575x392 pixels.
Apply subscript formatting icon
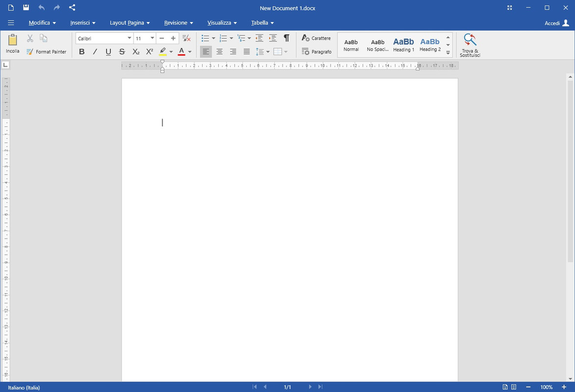point(136,51)
